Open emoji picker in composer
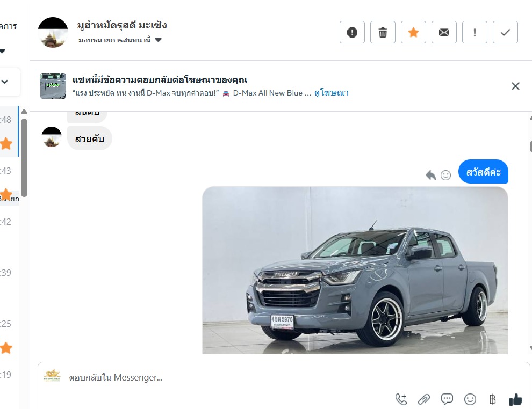The height and width of the screenshot is (409, 532). pyautogui.click(x=470, y=399)
